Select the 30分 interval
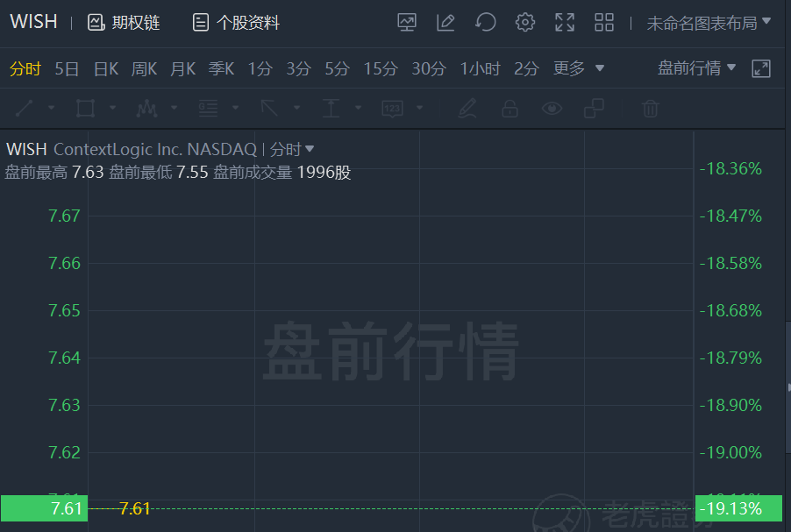This screenshot has width=791, height=532. tap(429, 68)
